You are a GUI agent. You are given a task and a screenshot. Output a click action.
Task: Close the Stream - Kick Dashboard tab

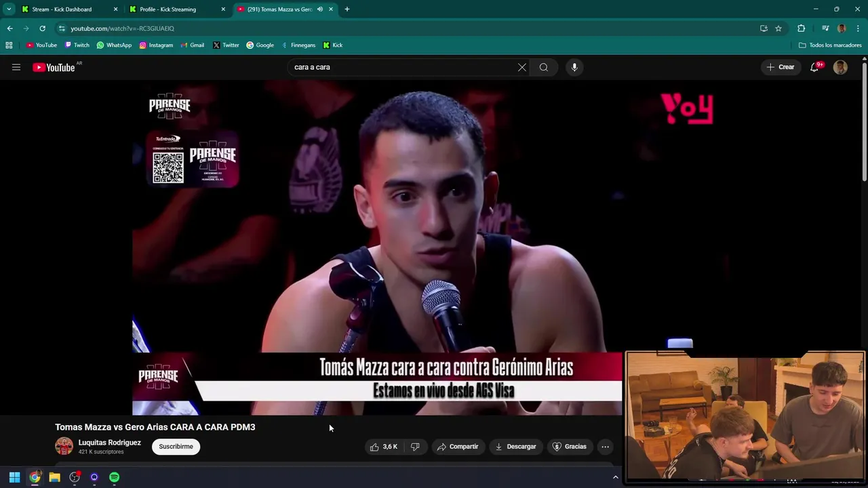click(x=115, y=9)
